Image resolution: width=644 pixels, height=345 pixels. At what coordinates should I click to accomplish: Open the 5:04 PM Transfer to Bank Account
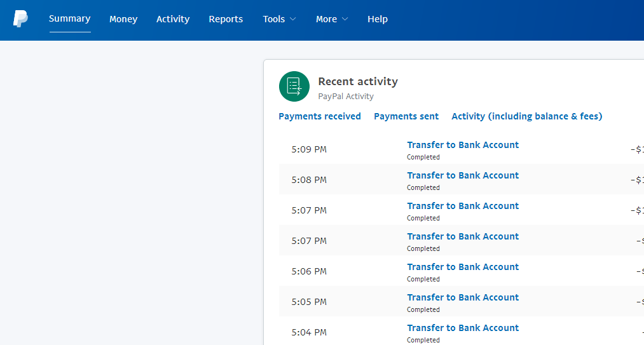point(463,328)
